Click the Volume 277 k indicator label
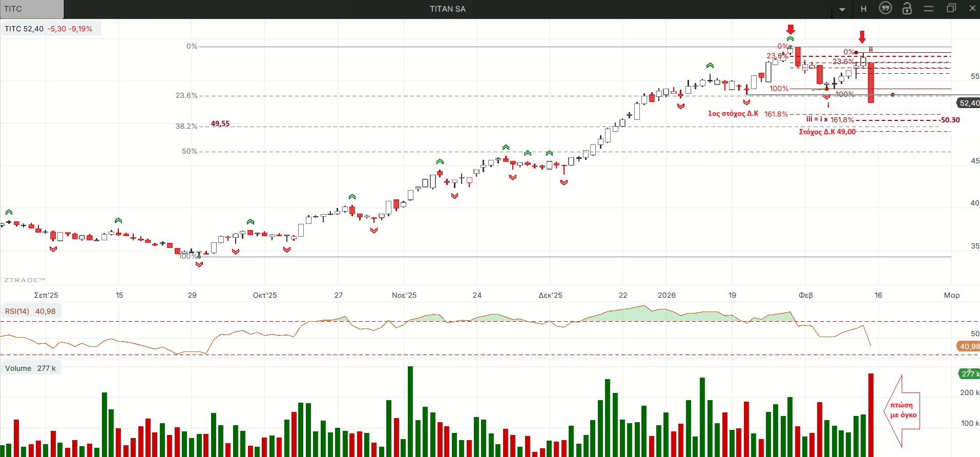The height and width of the screenshot is (457, 980). coord(30,368)
